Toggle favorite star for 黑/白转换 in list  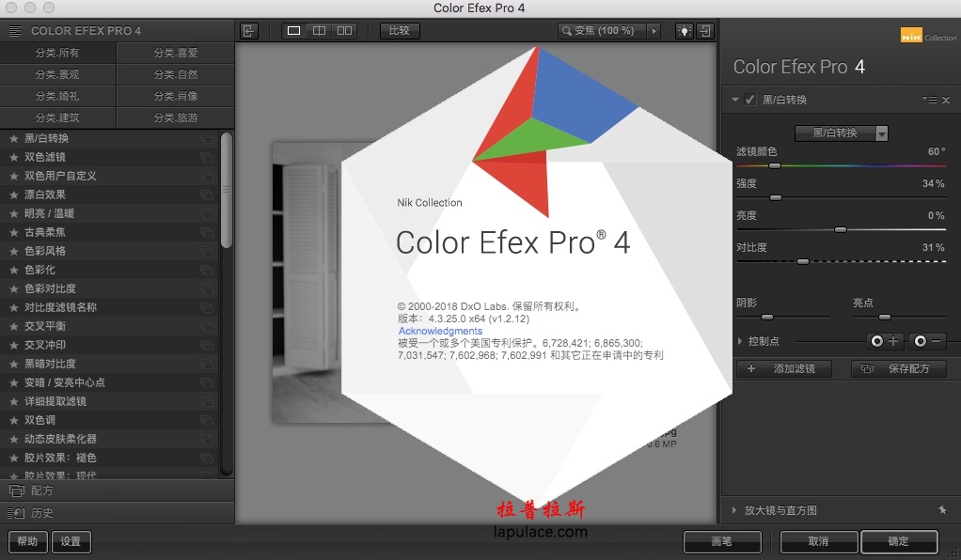tap(13, 138)
